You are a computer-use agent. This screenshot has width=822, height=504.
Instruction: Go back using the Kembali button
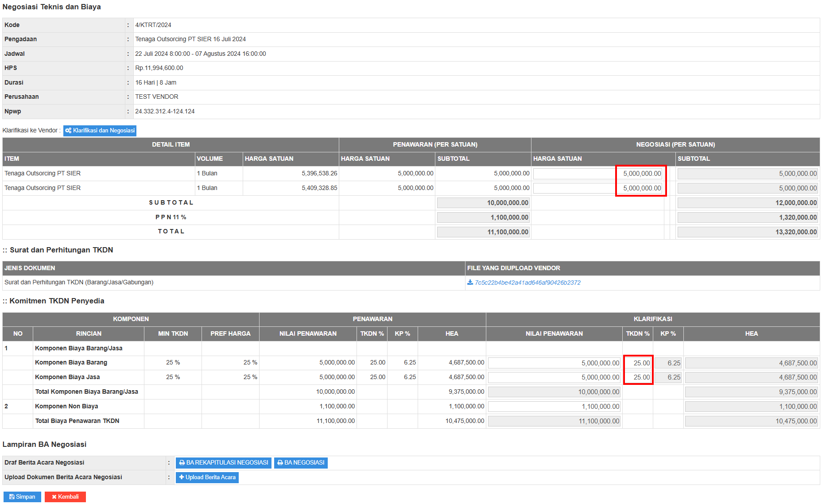tap(65, 497)
